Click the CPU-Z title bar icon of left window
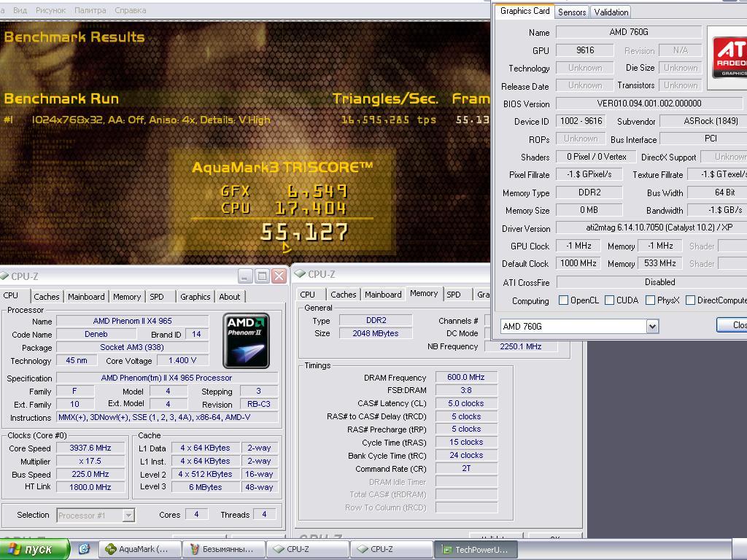 click(x=4, y=276)
